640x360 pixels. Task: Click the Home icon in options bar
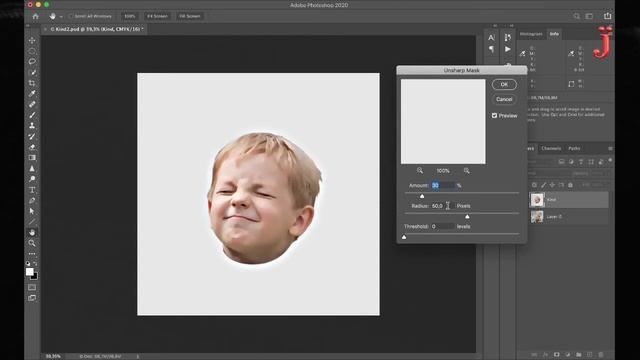(36, 16)
